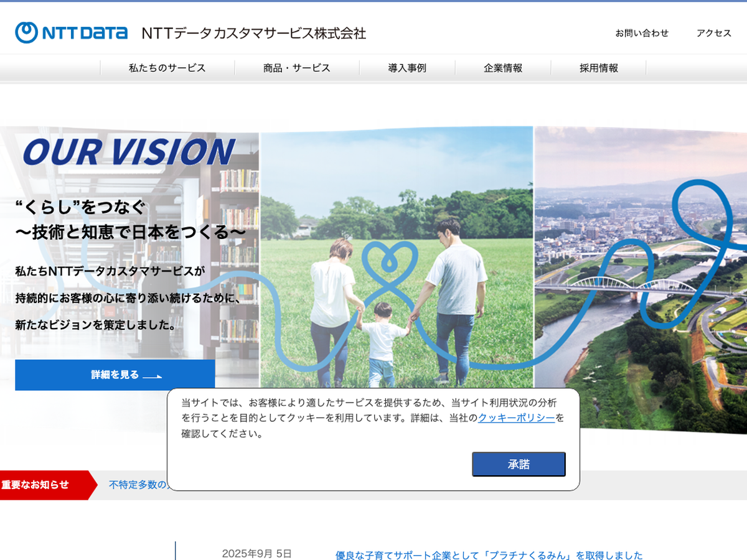Select the 企業情報 navigation item

click(x=503, y=68)
